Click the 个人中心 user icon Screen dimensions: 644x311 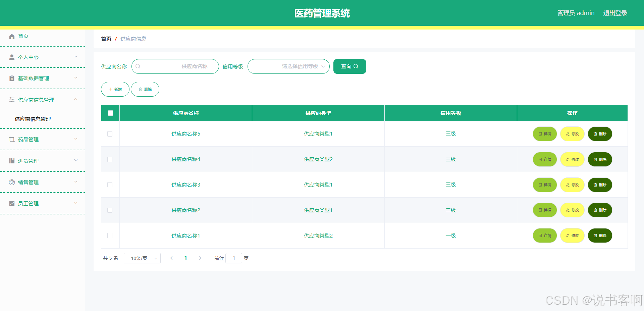tap(11, 57)
